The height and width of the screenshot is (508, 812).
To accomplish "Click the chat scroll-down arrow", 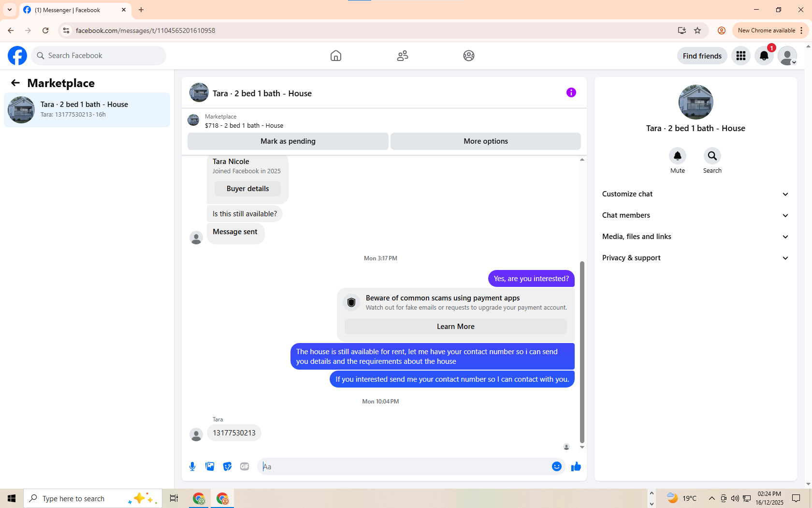I will (582, 447).
